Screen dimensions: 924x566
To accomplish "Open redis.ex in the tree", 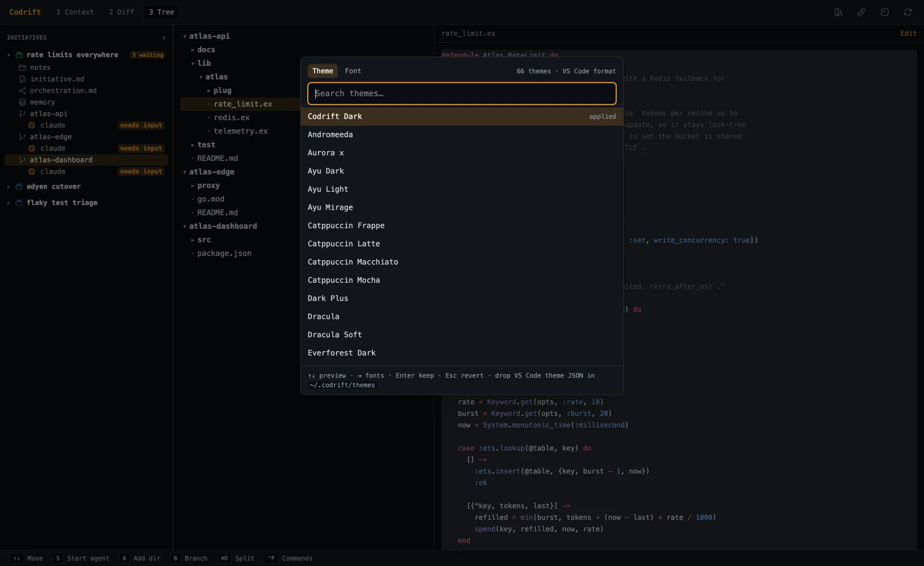I will point(231,118).
